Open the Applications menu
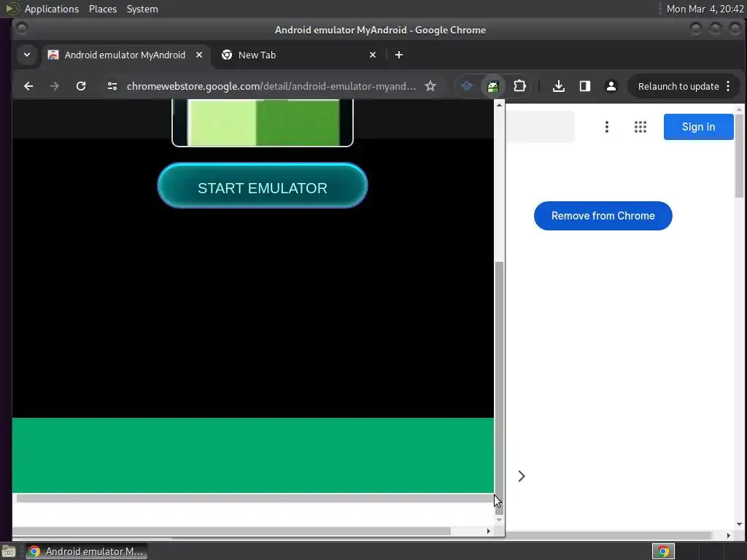 coord(52,9)
